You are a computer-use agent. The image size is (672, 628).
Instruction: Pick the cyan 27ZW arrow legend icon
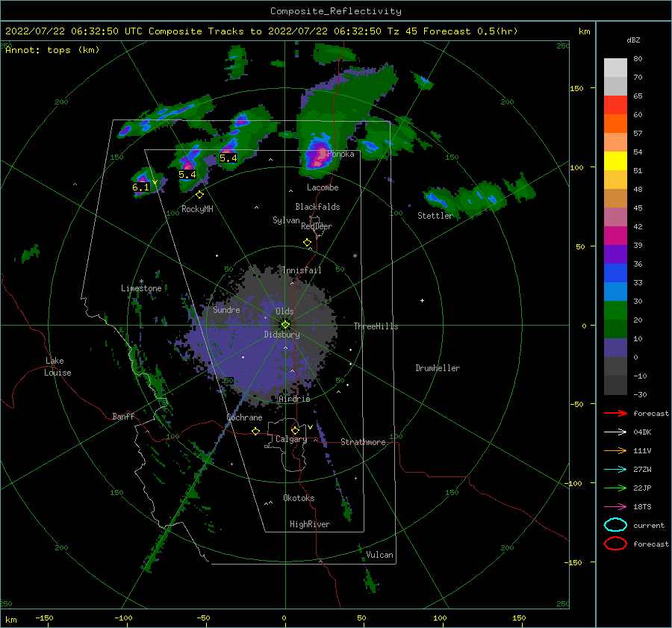pos(615,470)
